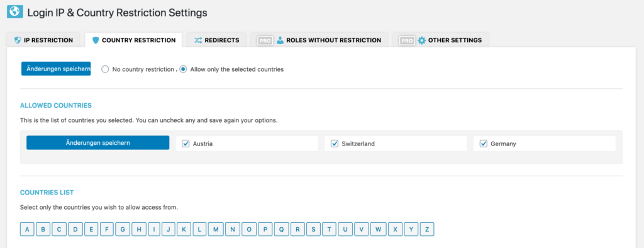Screen dimensions: 644x248
Task: Click the Login IP & Country Restriction Settings title
Action: point(117,13)
